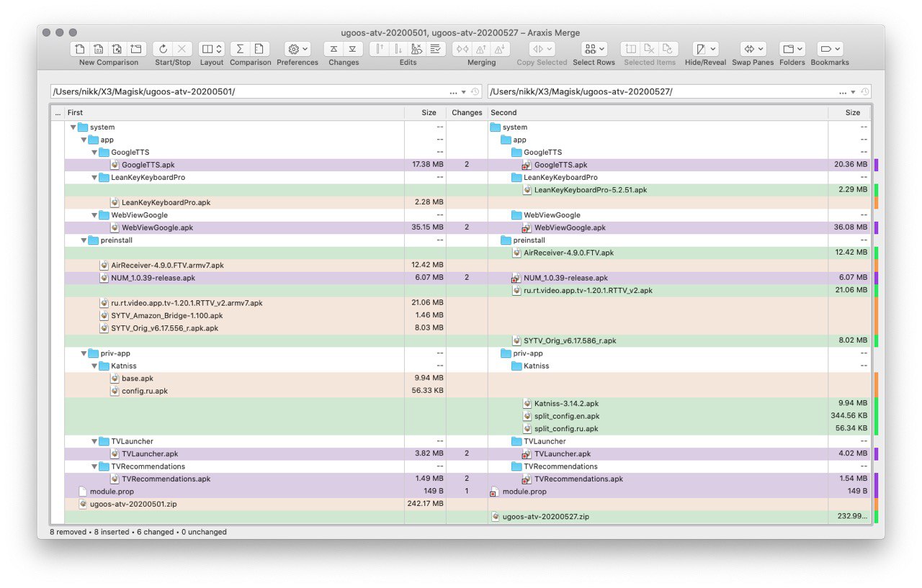Screen dimensions: 922x588
Task: Open the left path recent dropdown arrow
Action: (464, 92)
